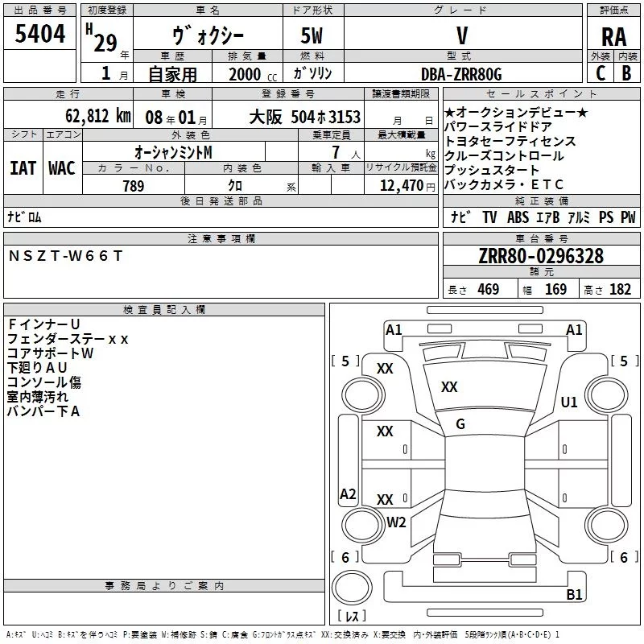
Task: Select the height value 182
Action: pos(620,290)
